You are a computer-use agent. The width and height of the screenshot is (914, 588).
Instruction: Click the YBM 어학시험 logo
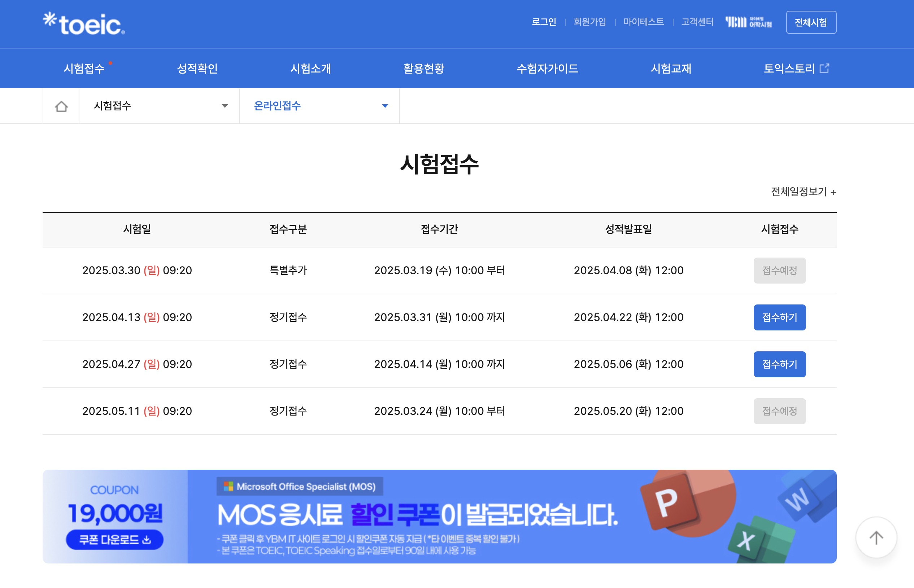[748, 22]
